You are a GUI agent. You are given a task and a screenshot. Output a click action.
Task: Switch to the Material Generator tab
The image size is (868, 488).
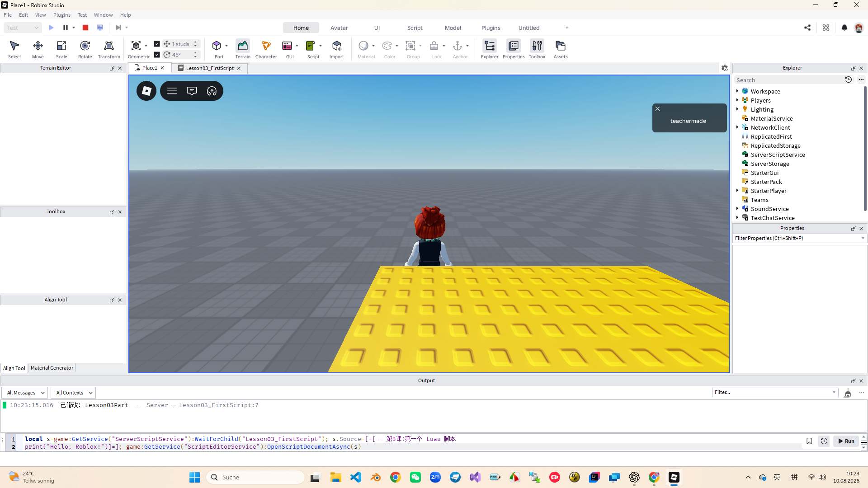(x=52, y=368)
